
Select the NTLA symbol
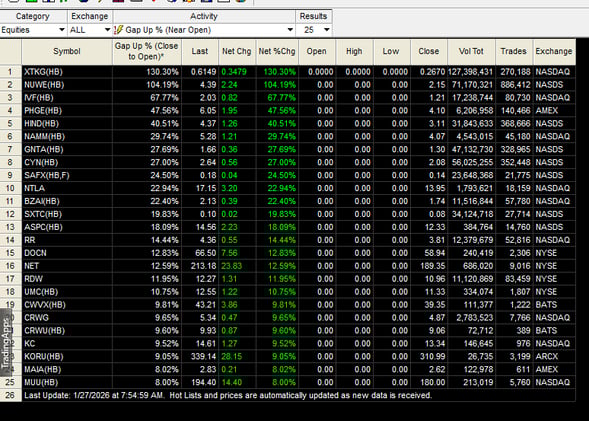(34, 188)
